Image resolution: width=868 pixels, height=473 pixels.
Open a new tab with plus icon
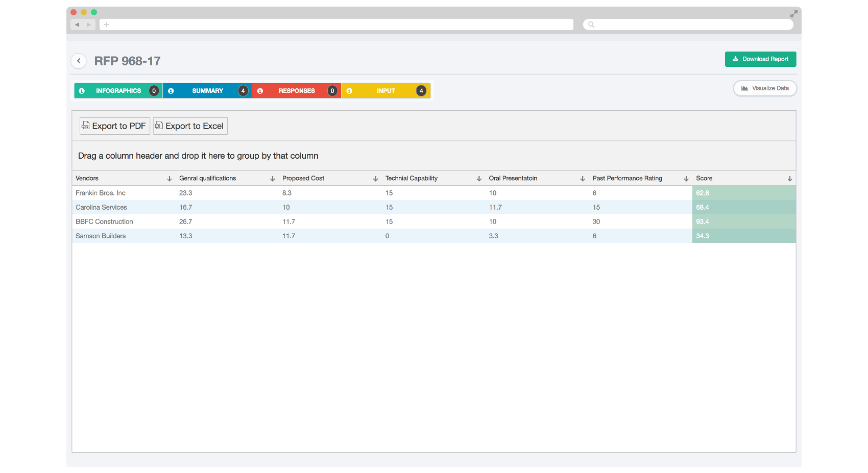(x=107, y=24)
